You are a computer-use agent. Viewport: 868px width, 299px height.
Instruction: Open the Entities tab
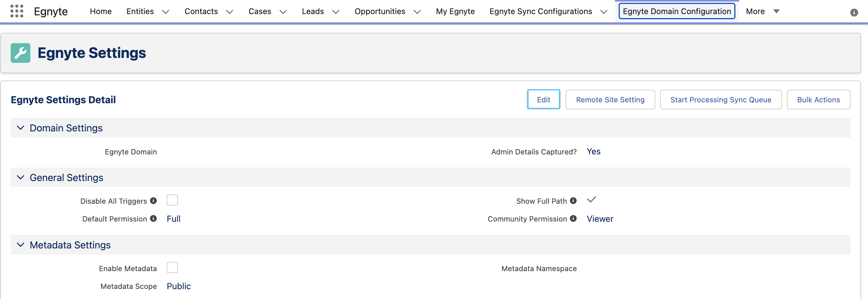(x=140, y=11)
